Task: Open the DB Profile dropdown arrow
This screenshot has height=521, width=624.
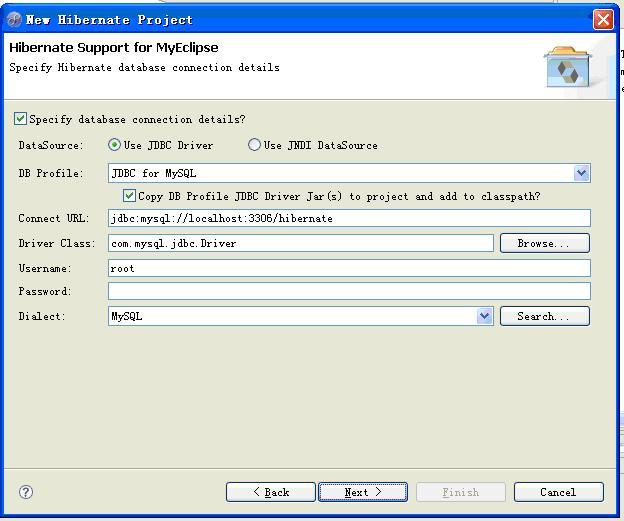Action: pyautogui.click(x=581, y=173)
